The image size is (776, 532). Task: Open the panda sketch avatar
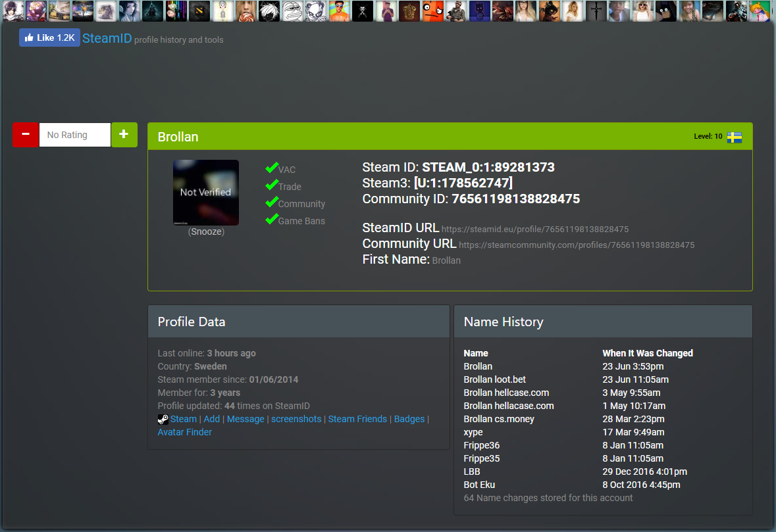click(316, 11)
